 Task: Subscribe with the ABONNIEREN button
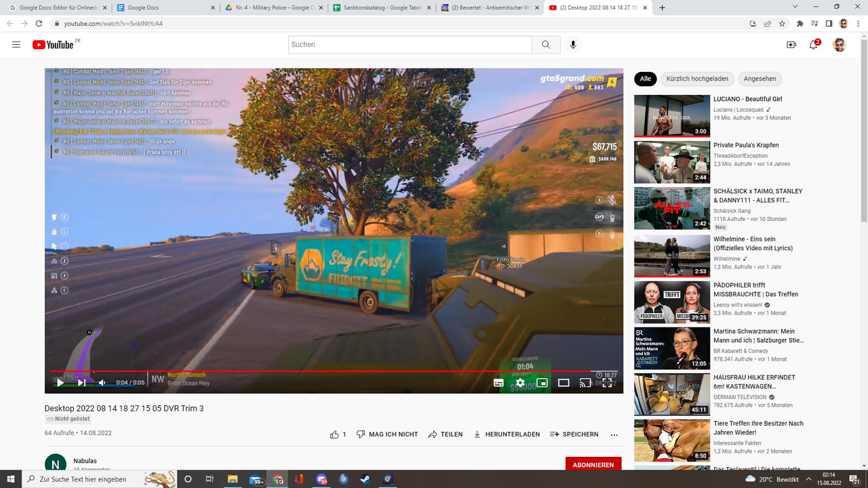(593, 465)
